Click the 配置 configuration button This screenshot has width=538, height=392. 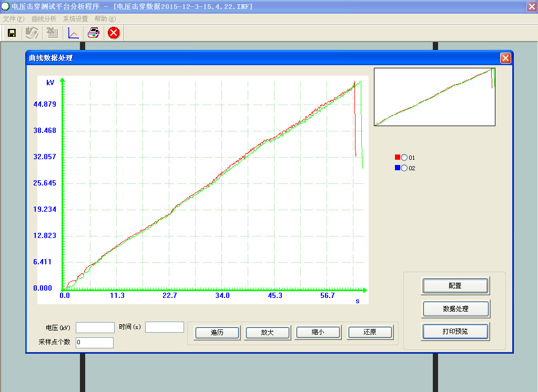coord(455,286)
